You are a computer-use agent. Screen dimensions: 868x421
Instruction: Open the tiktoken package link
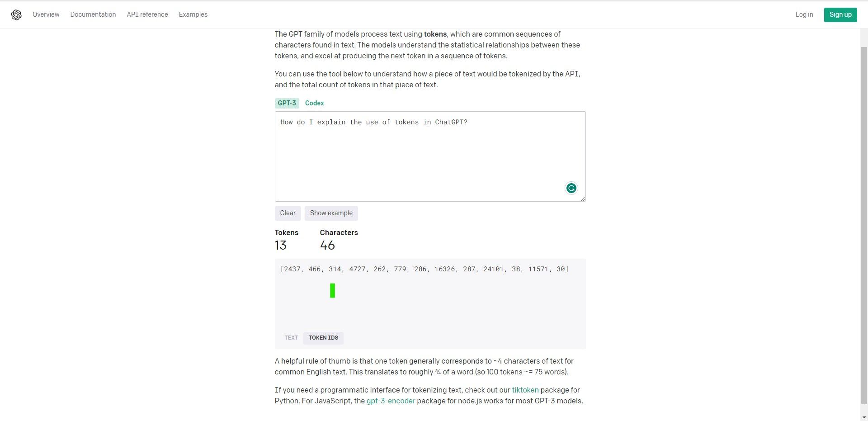[x=524, y=390]
